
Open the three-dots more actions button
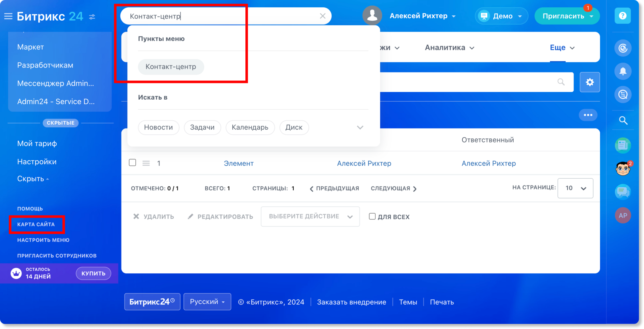(588, 115)
